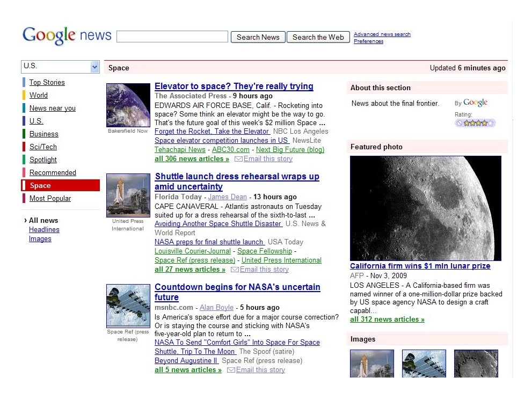Open Shuttle launch dress rehearsal headline

point(237,182)
